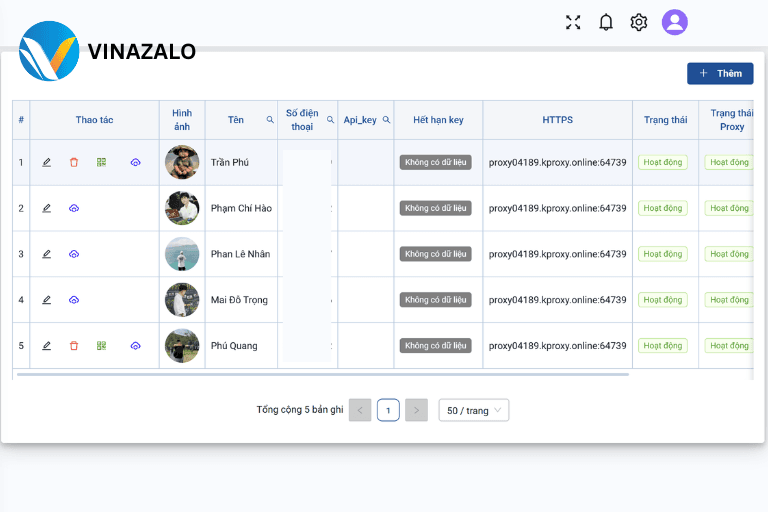This screenshot has width=768, height=512.
Task: Click the Thêm button to add record
Action: pyautogui.click(x=720, y=73)
